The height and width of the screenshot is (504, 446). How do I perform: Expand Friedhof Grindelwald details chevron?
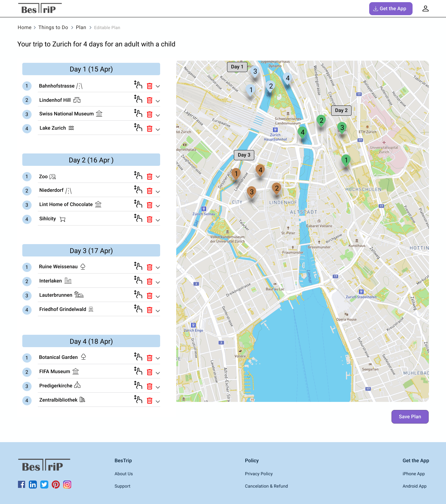(158, 311)
